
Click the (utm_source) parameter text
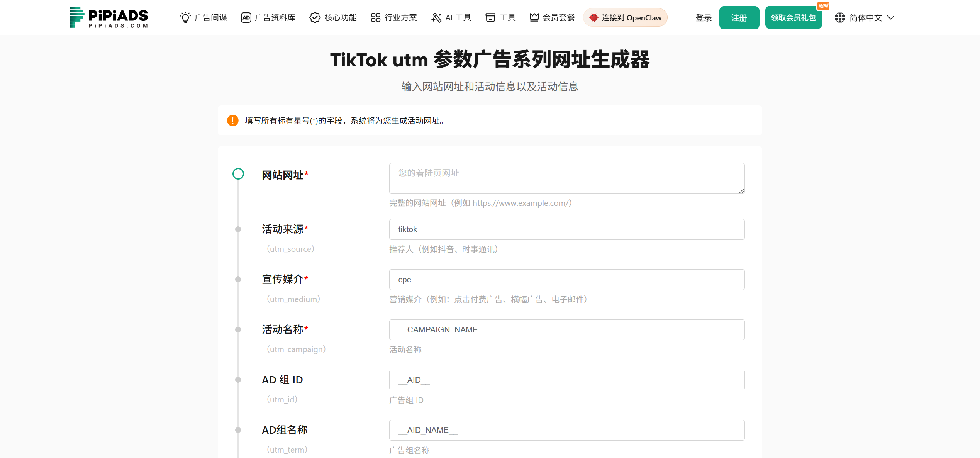point(290,249)
